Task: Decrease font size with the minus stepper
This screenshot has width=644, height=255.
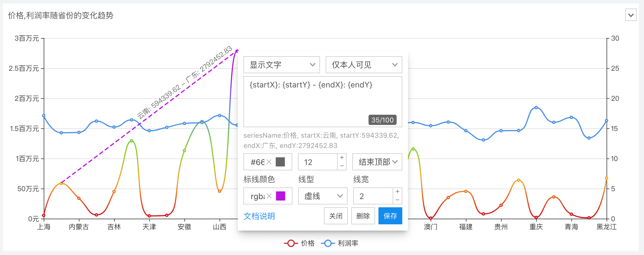Action: coord(342,166)
